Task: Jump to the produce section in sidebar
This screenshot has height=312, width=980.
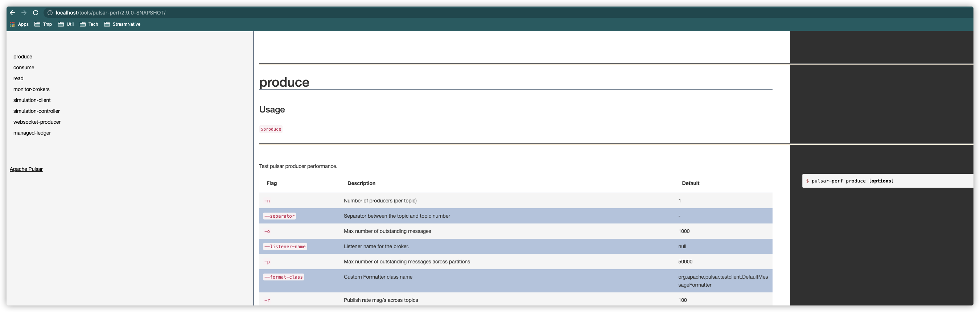Action: click(23, 57)
